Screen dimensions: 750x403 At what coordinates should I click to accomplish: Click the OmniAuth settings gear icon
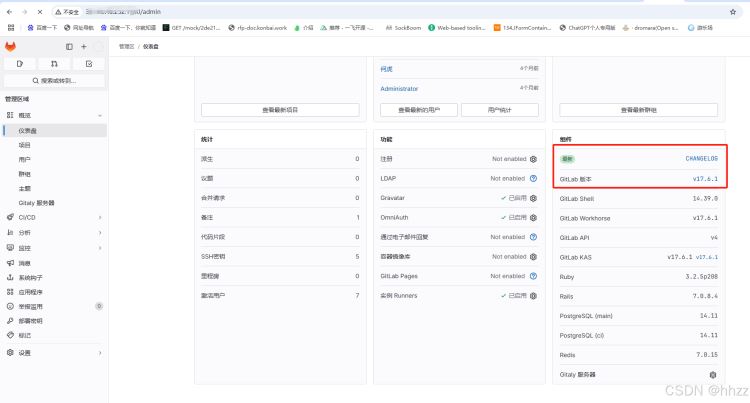pos(533,218)
